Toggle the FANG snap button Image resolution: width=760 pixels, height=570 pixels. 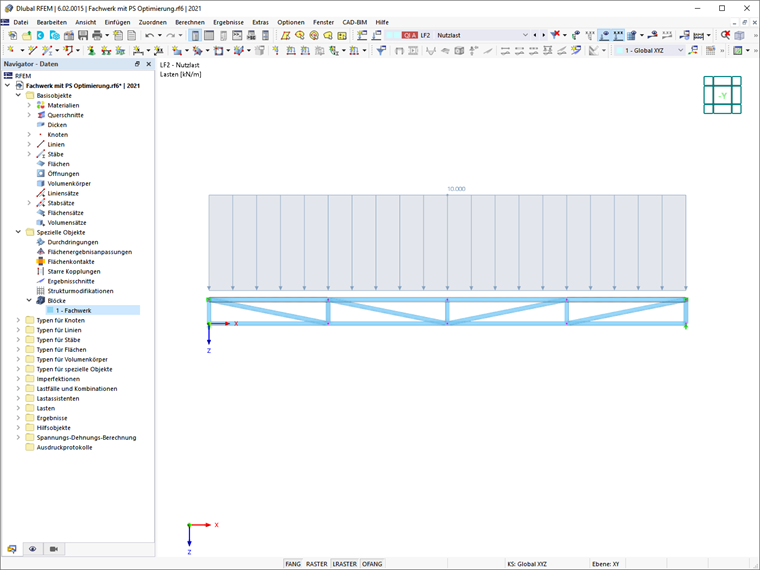tap(293, 564)
